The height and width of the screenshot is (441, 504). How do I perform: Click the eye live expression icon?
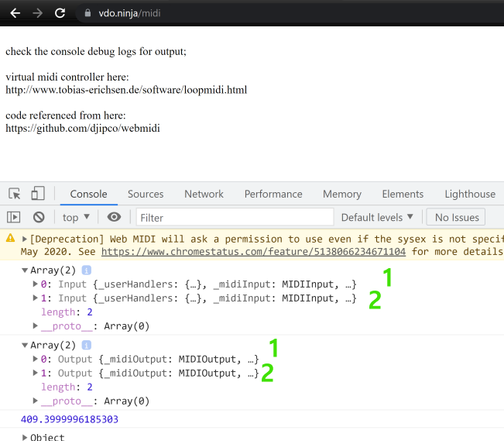point(115,217)
